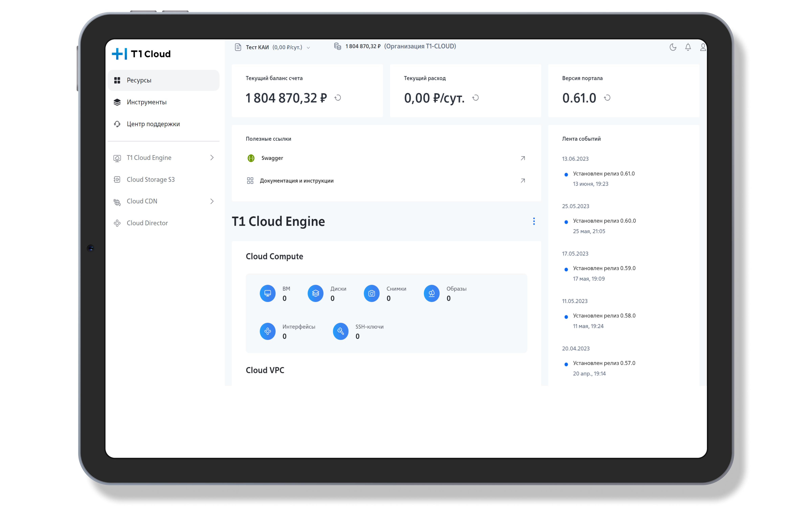Click the ВМ virtual machines icon
This screenshot has width=812, height=507.
(267, 293)
